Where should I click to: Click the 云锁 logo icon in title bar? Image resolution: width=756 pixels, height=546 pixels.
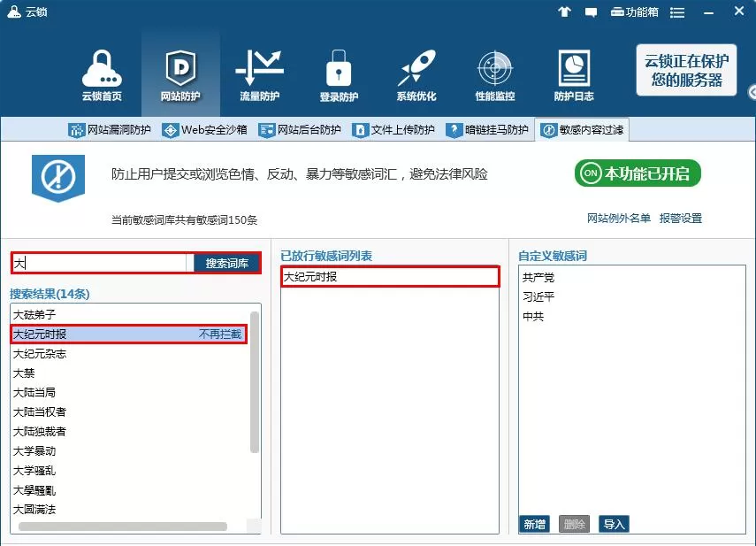coord(14,12)
